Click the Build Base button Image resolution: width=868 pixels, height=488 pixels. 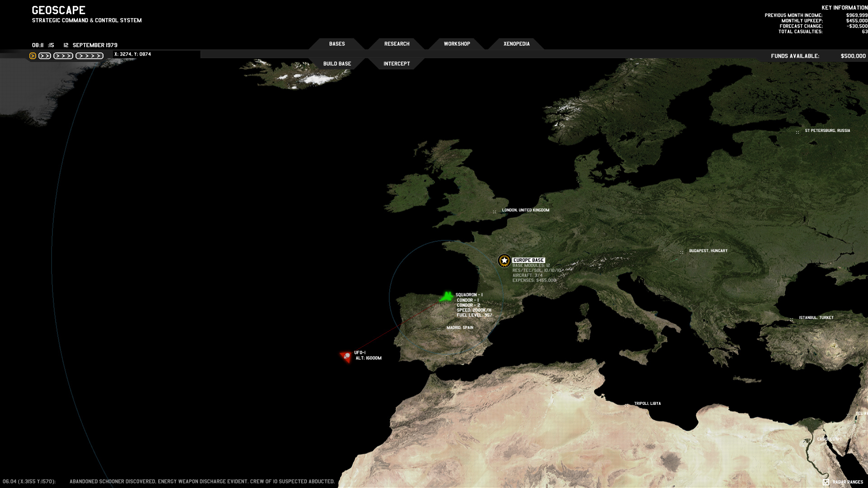(337, 64)
